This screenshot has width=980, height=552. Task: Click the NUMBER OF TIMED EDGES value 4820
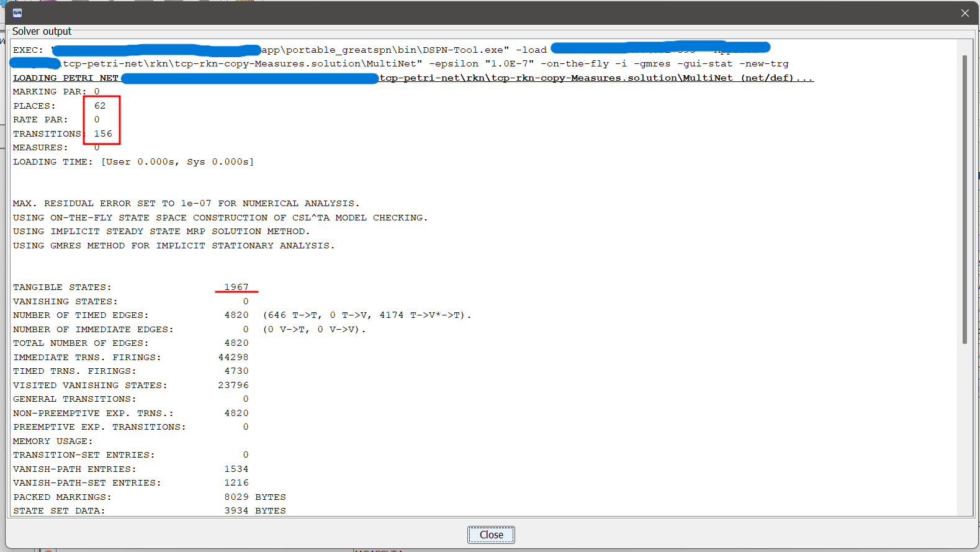pyautogui.click(x=236, y=315)
